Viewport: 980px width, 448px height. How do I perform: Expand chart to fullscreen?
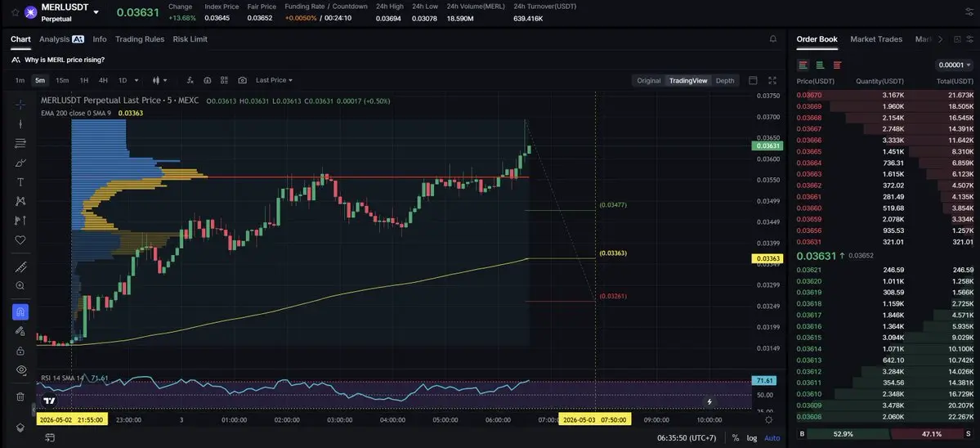pos(772,81)
